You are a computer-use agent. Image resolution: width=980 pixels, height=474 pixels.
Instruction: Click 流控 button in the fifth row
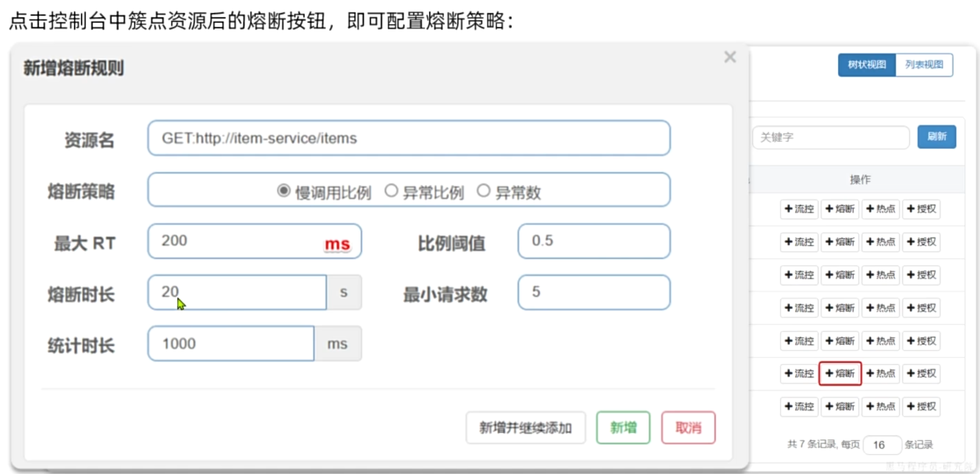(x=799, y=341)
